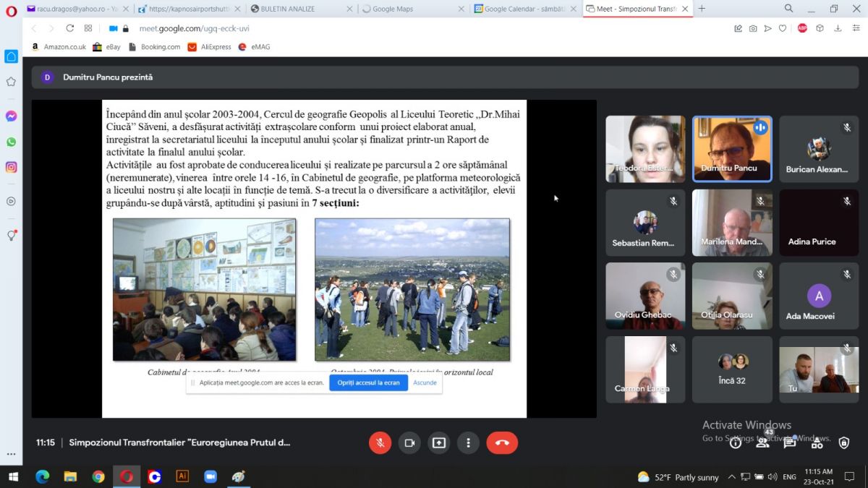This screenshot has width=868, height=488.
Task: Open Instagram in the Opera sidebar
Action: 11,167
